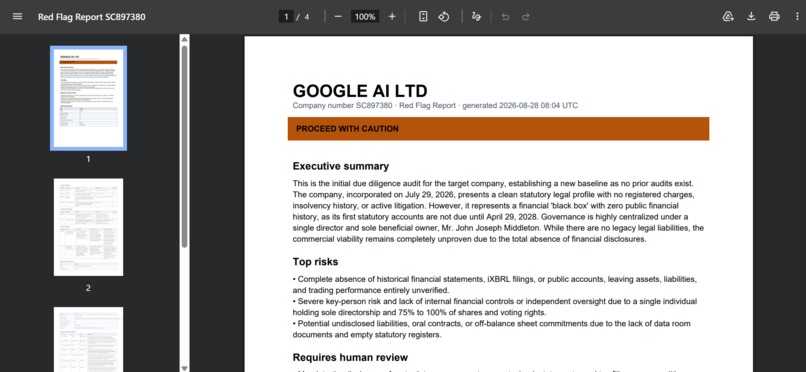The height and width of the screenshot is (372, 806).
Task: Click the total page count '4'
Action: pos(307,17)
